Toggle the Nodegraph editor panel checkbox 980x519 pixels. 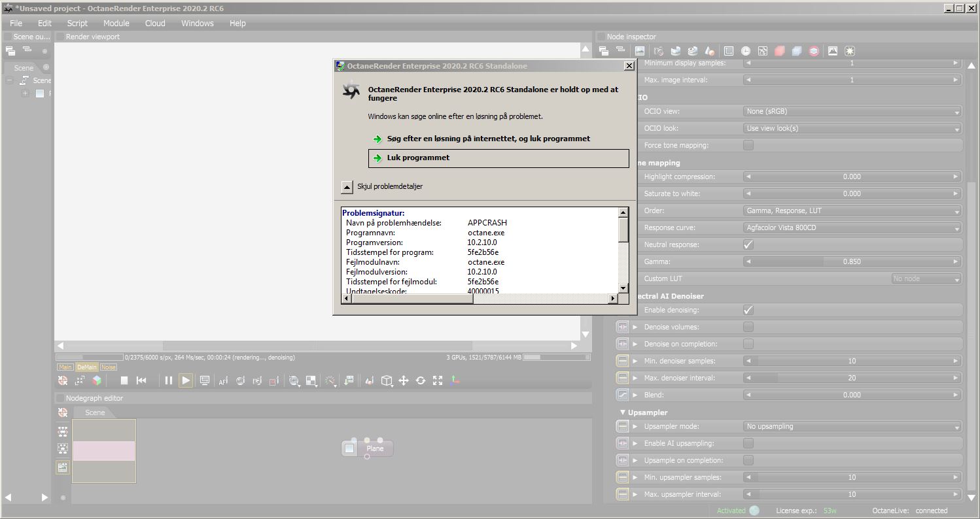click(x=60, y=398)
